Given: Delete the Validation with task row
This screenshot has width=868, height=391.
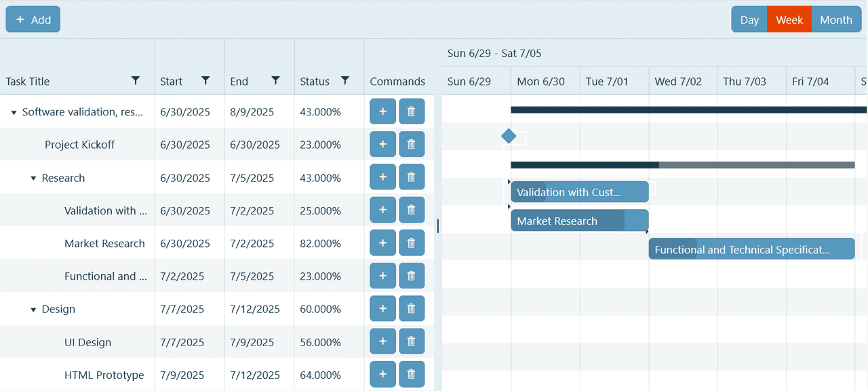Looking at the screenshot, I should point(412,210).
